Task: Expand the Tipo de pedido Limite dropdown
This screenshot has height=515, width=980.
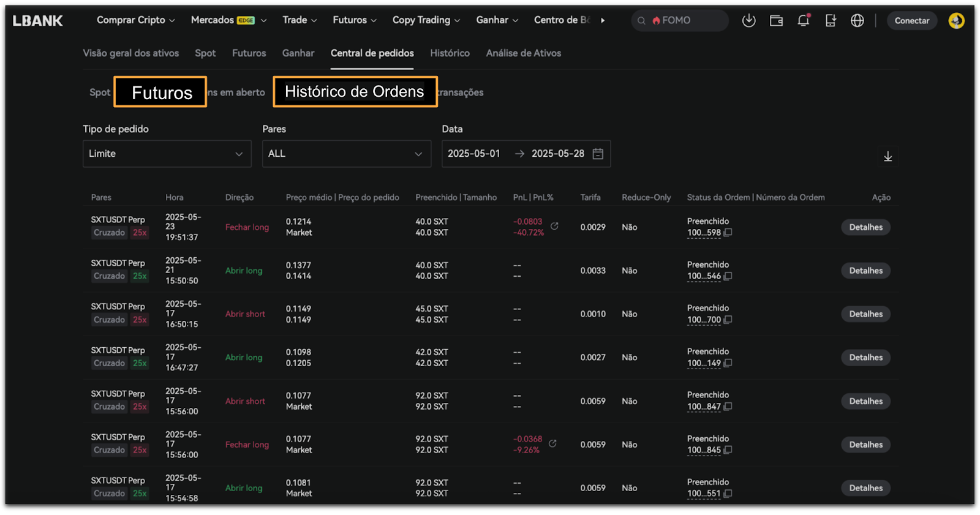Action: 167,154
